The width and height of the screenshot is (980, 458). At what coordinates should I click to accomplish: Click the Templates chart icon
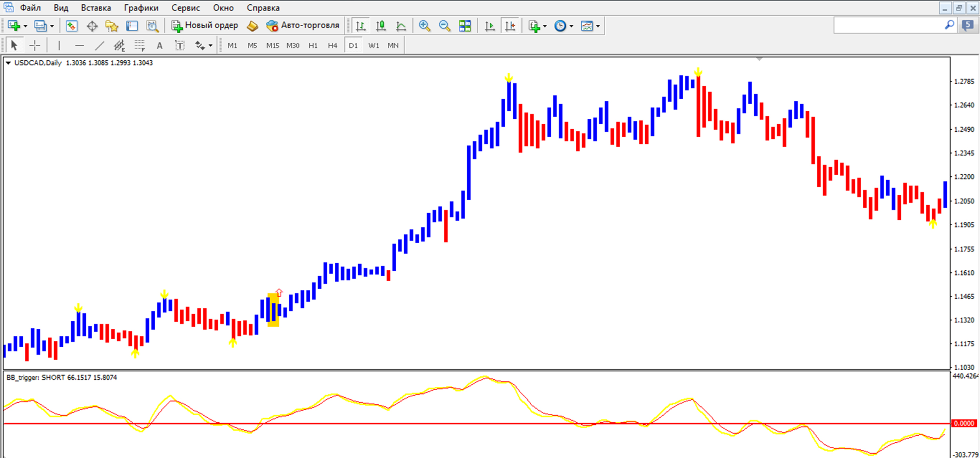point(587,26)
